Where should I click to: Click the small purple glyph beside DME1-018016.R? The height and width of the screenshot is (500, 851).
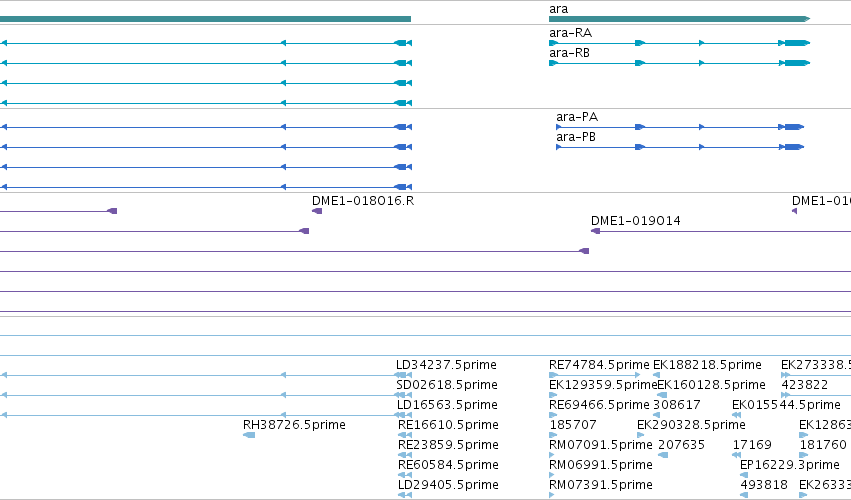(317, 211)
